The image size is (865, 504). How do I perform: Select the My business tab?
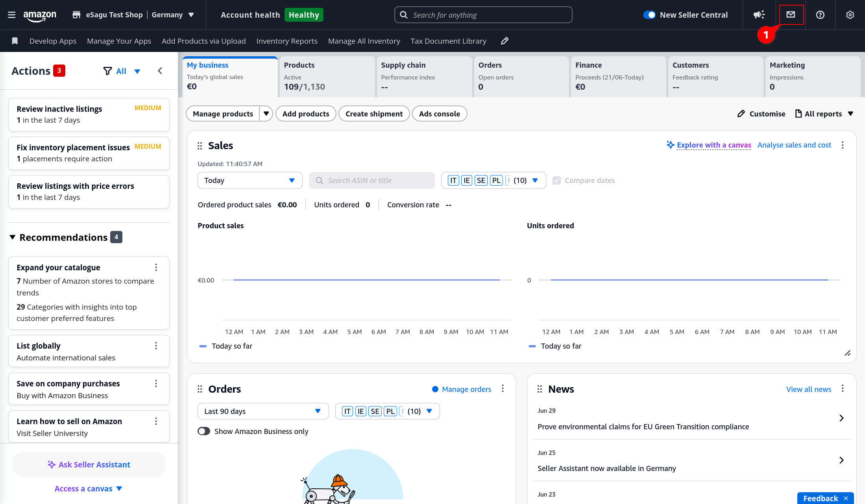pyautogui.click(x=230, y=77)
